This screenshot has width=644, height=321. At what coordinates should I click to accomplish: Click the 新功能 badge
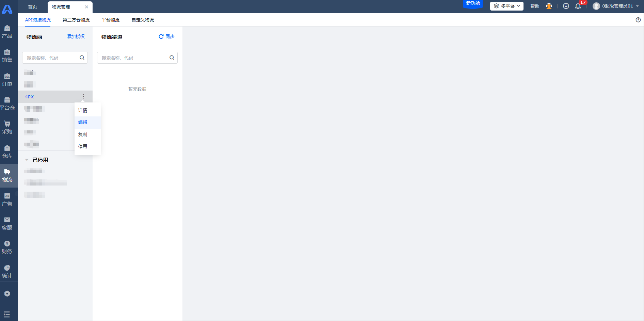(473, 4)
